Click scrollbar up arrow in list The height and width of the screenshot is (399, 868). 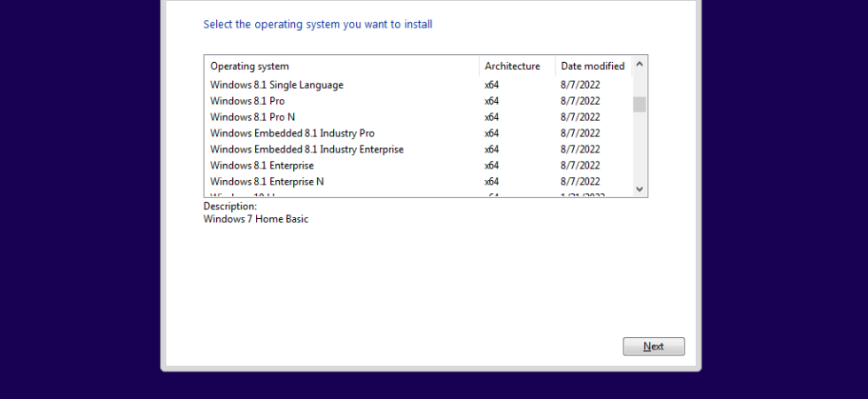click(x=639, y=64)
